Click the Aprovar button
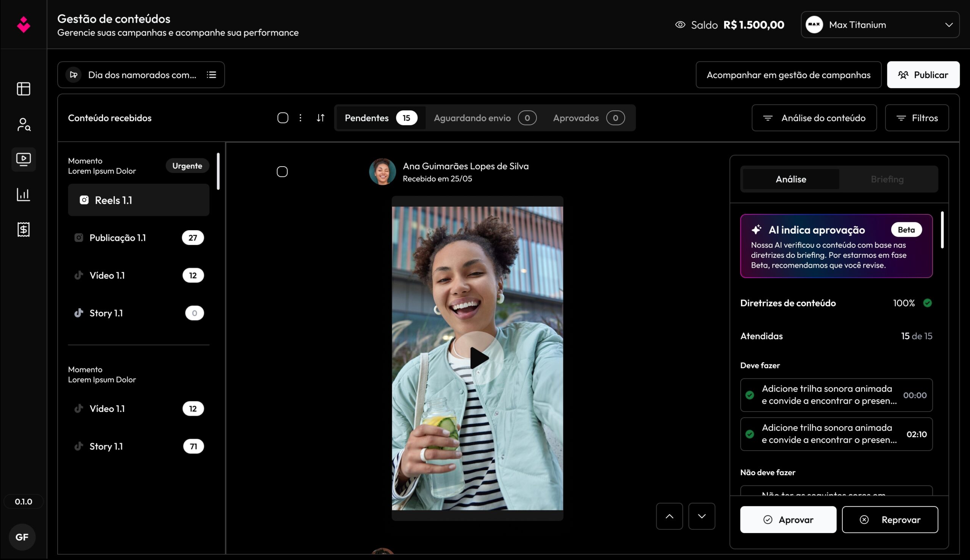This screenshot has height=560, width=970. (x=788, y=519)
